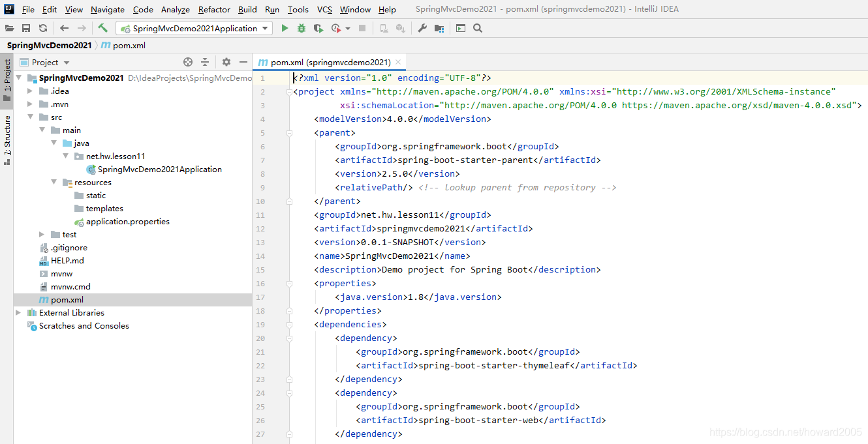Expand the test folder
Viewport: 868px width, 444px height.
click(42, 234)
